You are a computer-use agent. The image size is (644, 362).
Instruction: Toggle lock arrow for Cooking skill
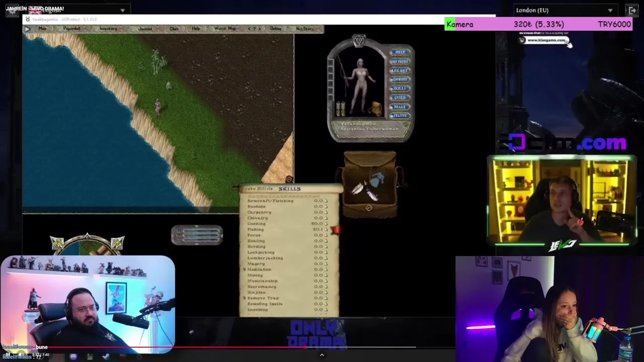(x=326, y=224)
